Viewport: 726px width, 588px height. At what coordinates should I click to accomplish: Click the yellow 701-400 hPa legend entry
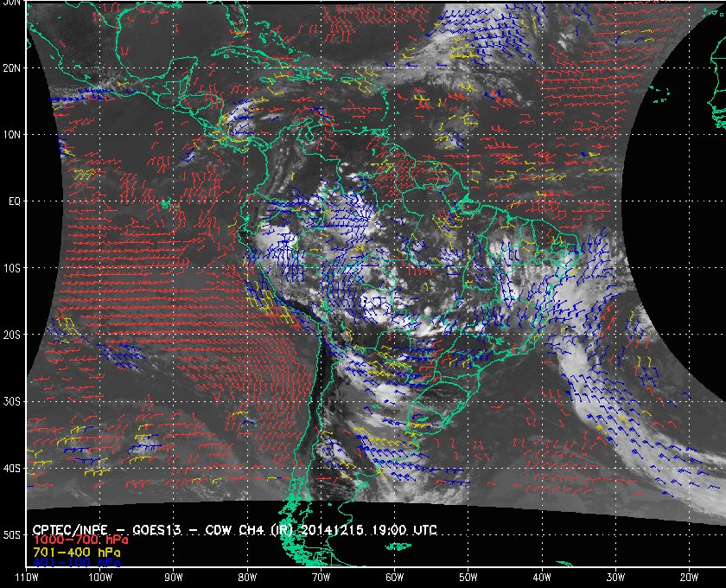[76, 553]
